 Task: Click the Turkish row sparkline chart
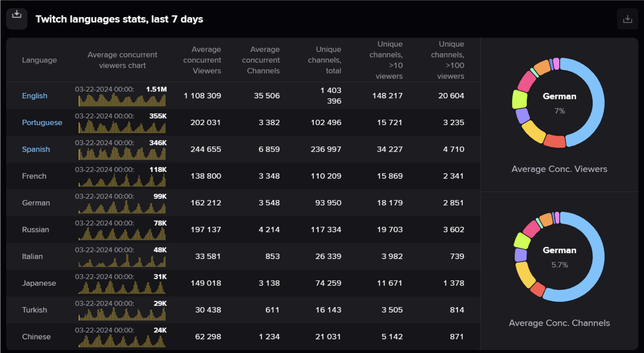coord(121,314)
